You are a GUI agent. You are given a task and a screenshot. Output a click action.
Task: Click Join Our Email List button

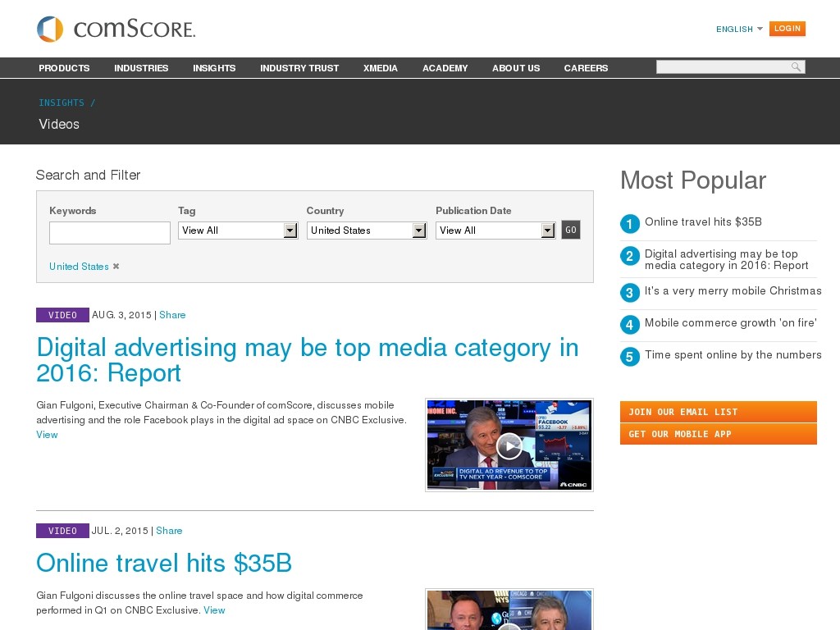click(x=719, y=412)
